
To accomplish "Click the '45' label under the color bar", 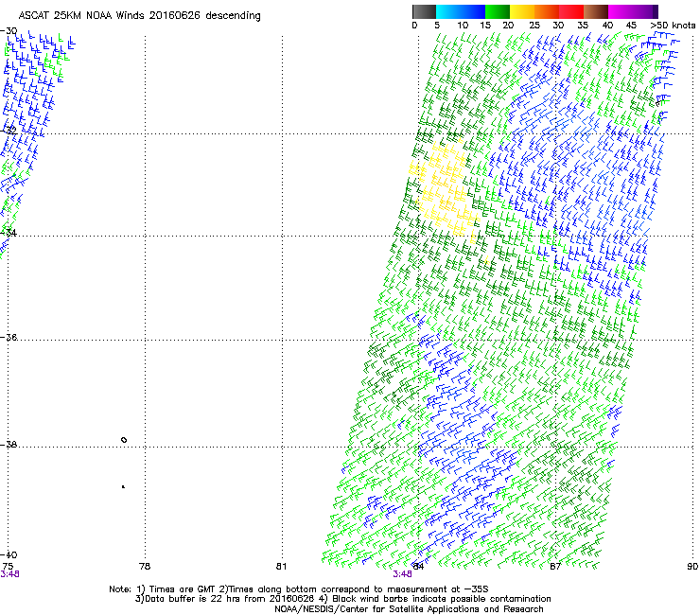I will tap(631, 26).
